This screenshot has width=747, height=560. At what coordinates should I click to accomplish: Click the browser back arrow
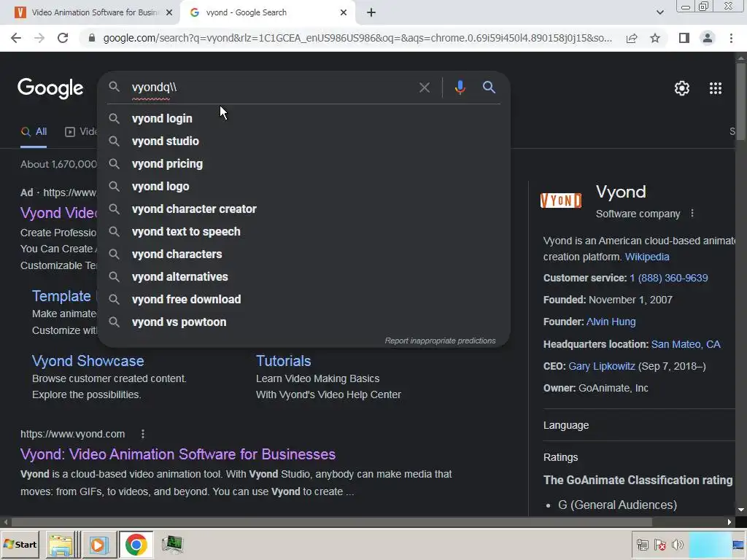click(x=16, y=38)
